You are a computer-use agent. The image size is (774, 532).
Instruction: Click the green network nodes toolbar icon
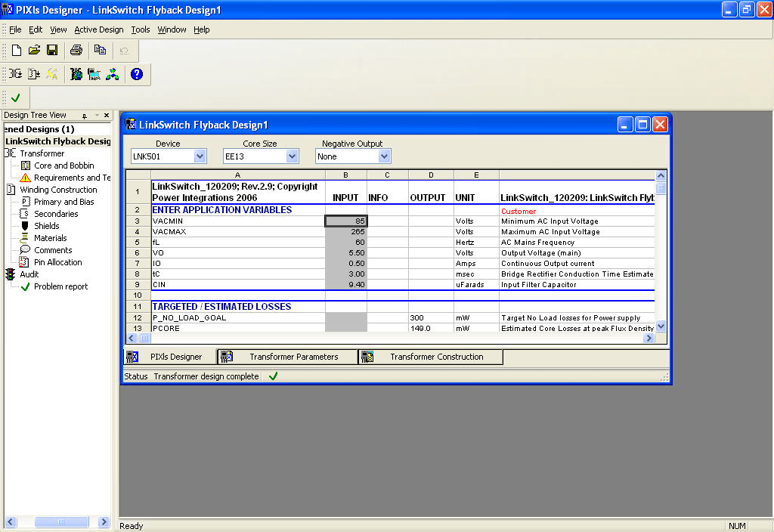[x=113, y=74]
